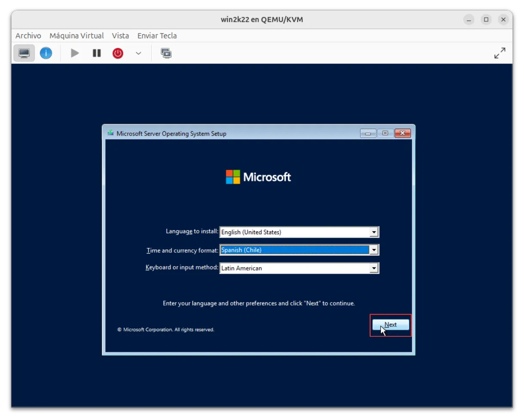Minimize the win2k22 QEMU/KVM window
Image resolution: width=524 pixels, height=420 pixels.
click(x=469, y=19)
